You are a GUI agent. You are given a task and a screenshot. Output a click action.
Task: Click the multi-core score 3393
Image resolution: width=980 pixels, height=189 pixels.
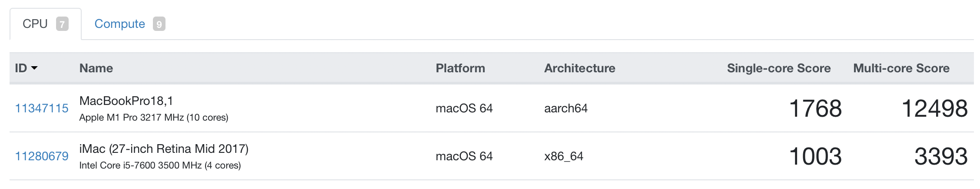pos(941,156)
